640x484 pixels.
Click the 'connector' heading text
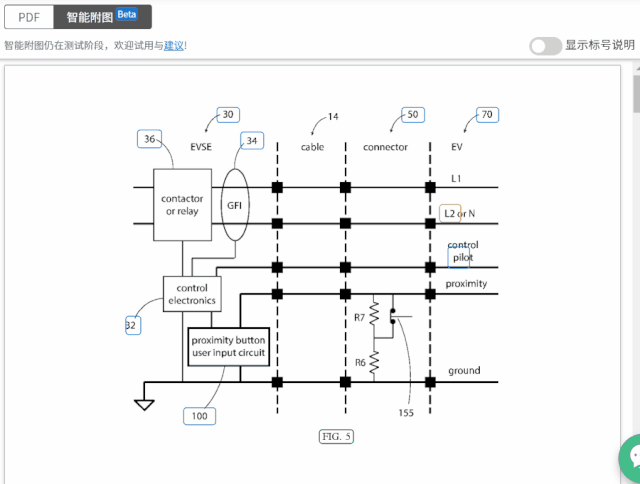tap(385, 147)
